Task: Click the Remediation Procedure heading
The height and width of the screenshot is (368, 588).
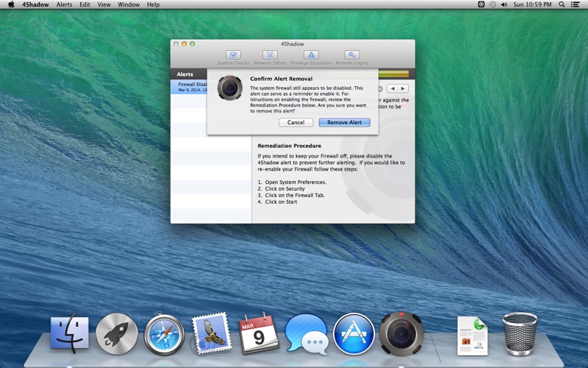Action: 289,146
